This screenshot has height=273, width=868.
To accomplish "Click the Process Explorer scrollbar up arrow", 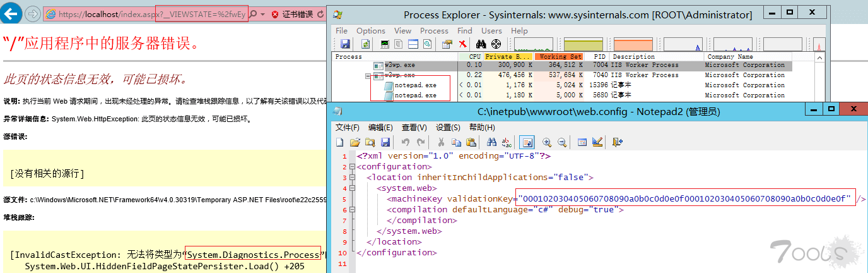I will [820, 58].
